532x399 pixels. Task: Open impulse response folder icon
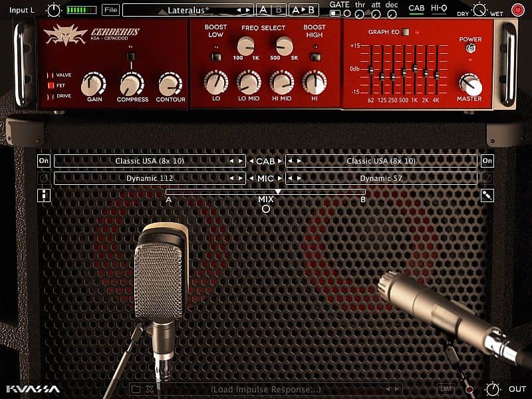(136, 389)
